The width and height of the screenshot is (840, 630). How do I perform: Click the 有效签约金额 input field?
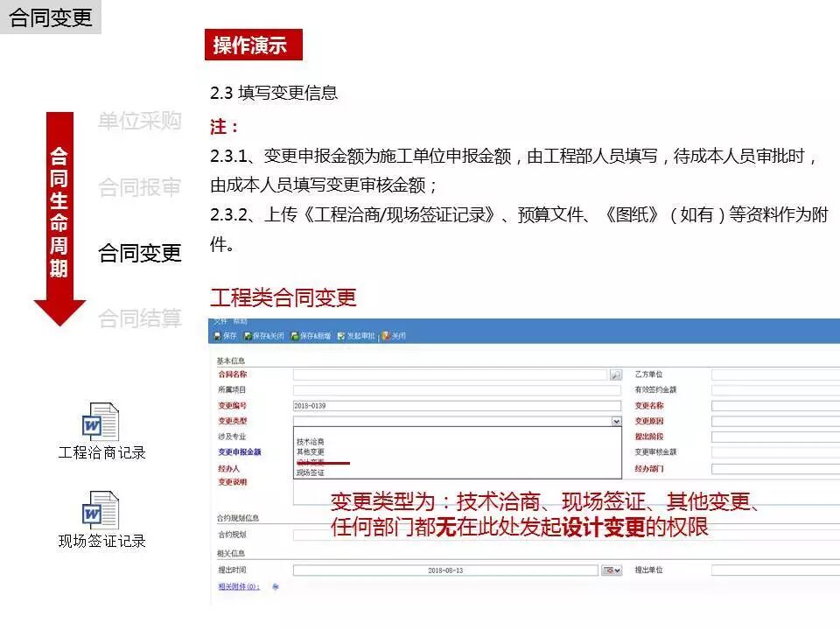(x=776, y=390)
